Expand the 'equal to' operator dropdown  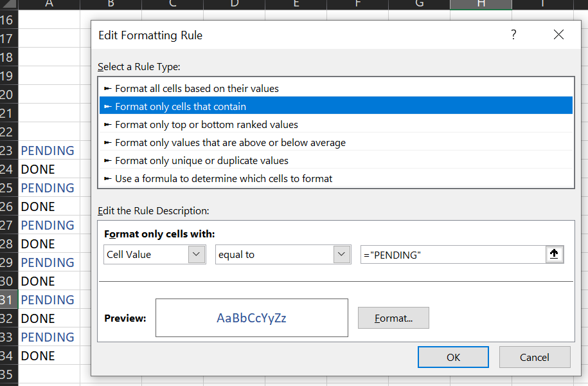point(341,255)
